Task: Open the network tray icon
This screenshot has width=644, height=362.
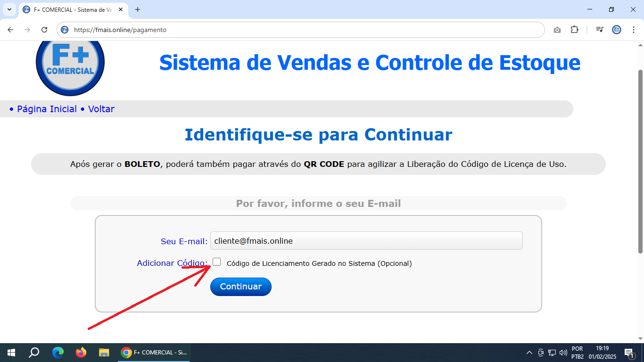Action: pos(552,353)
